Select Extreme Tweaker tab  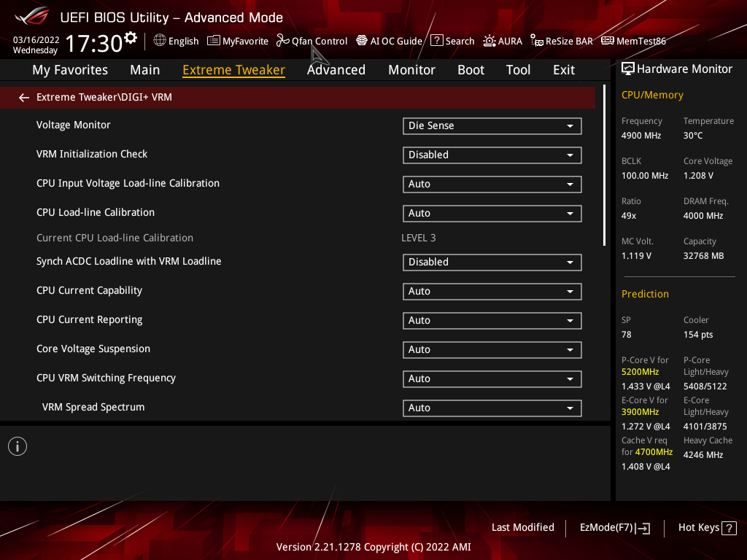[234, 70]
